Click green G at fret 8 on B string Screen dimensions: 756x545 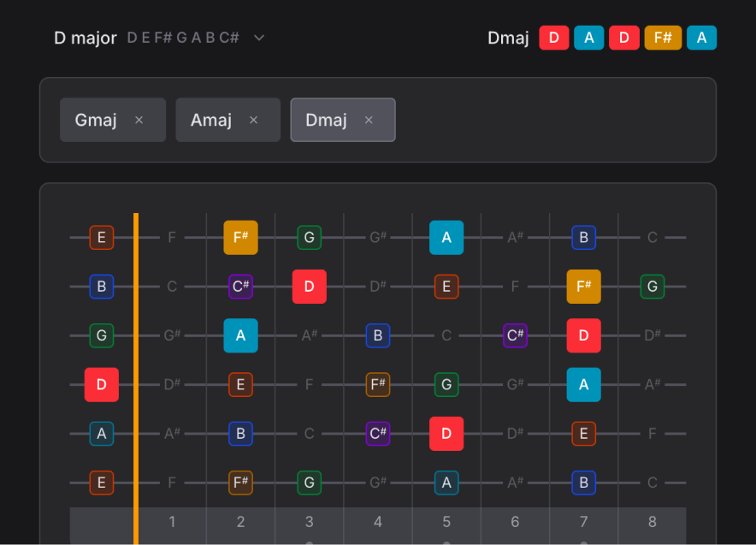[x=653, y=287]
